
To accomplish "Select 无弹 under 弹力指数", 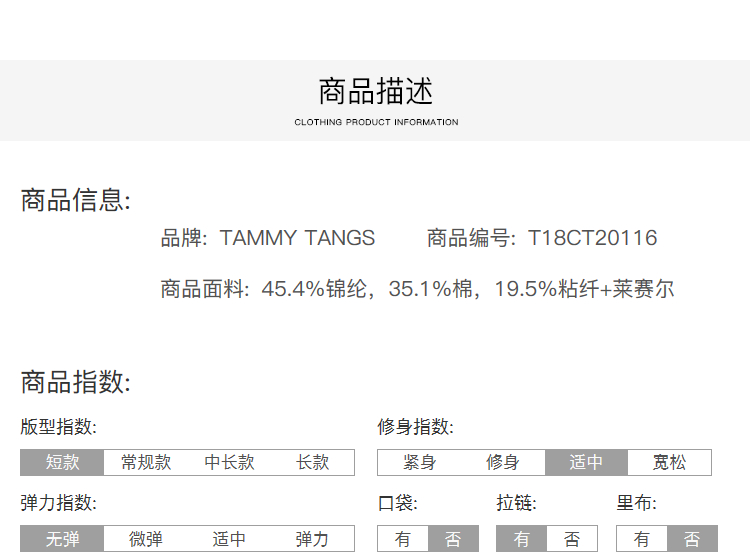I will click(62, 539).
